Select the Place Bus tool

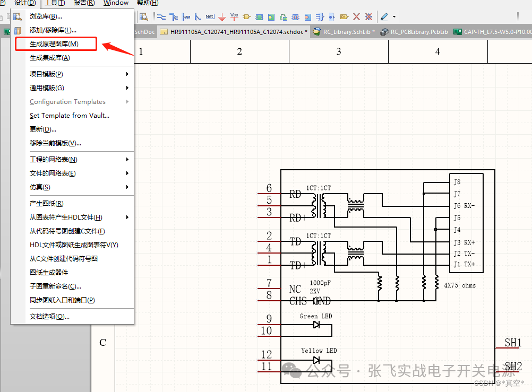tap(175, 16)
